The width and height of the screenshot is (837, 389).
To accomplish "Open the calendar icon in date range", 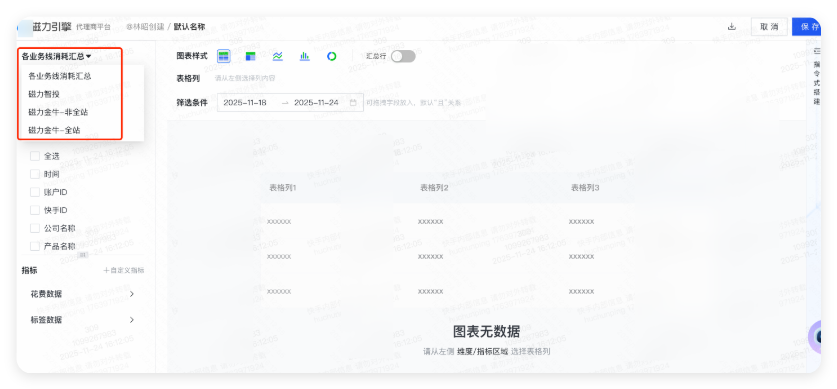I will point(353,102).
